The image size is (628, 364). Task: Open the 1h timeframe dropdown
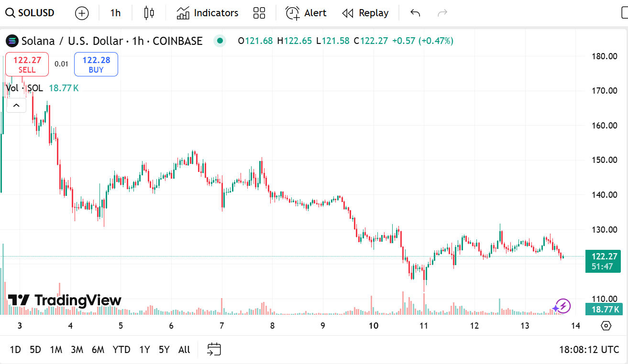pos(115,13)
